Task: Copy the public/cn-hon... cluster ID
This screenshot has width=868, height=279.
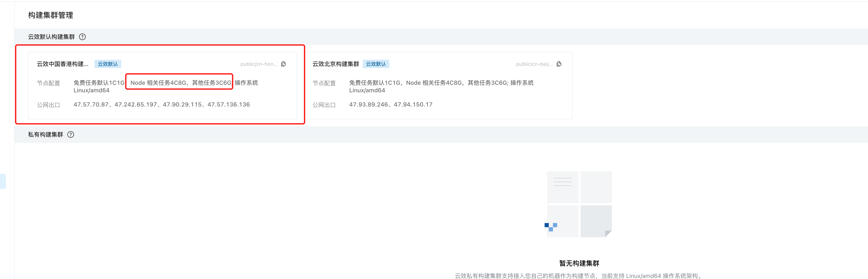Action: click(x=283, y=64)
